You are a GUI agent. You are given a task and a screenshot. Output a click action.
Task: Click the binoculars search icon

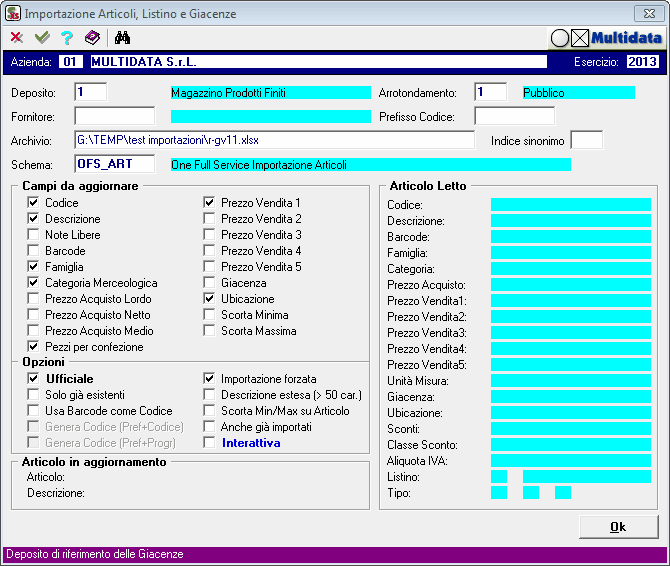click(x=122, y=38)
